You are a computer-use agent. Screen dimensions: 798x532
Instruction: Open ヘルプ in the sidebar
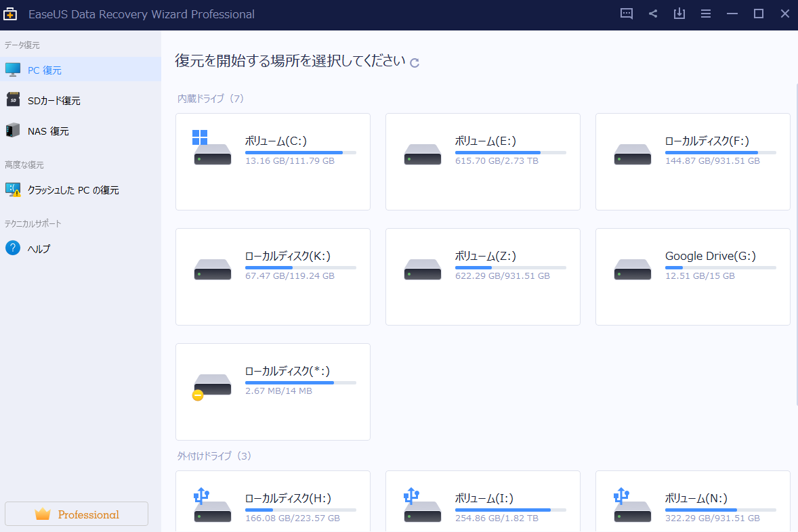(81, 248)
